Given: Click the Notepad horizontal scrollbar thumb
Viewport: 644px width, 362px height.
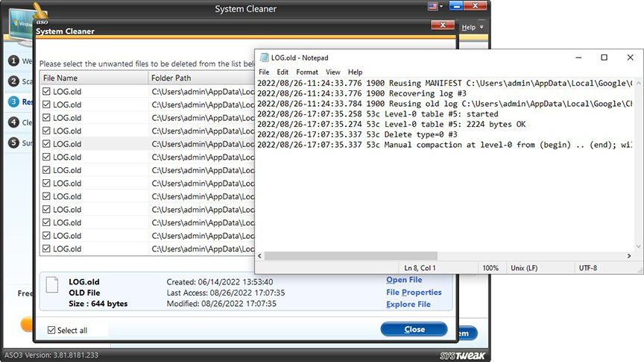Looking at the screenshot, I should tap(351, 256).
